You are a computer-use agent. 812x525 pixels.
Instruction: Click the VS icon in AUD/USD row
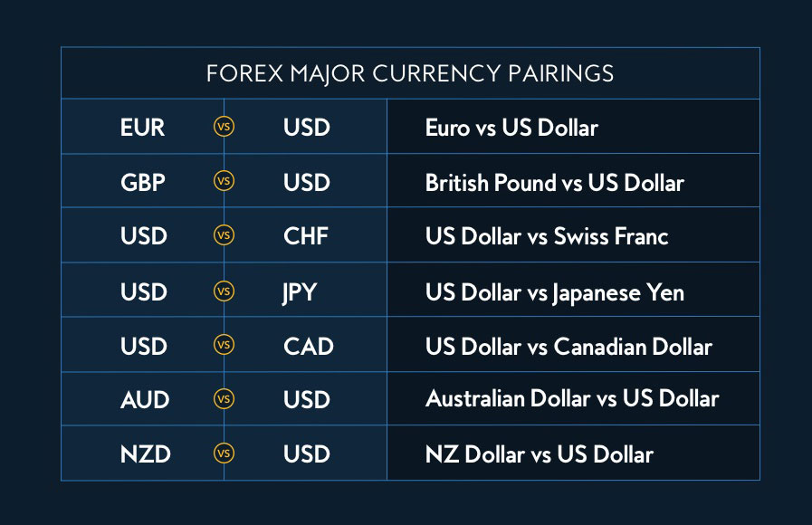coord(224,398)
